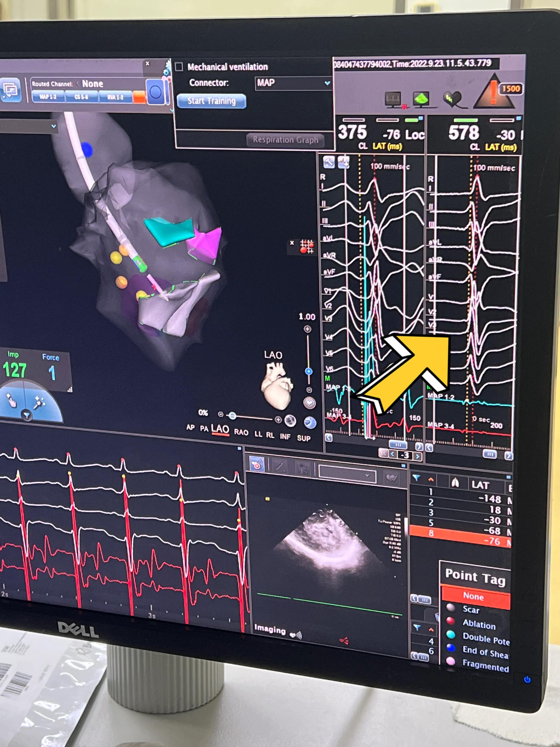Select the MAP 1-2 routed channel

tap(48, 97)
